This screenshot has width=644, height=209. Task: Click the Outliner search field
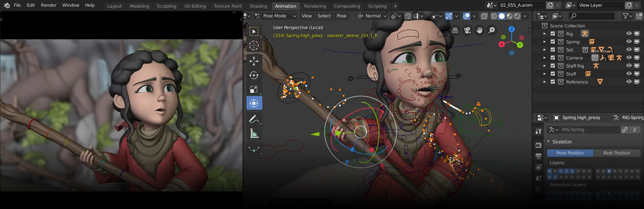592,16
